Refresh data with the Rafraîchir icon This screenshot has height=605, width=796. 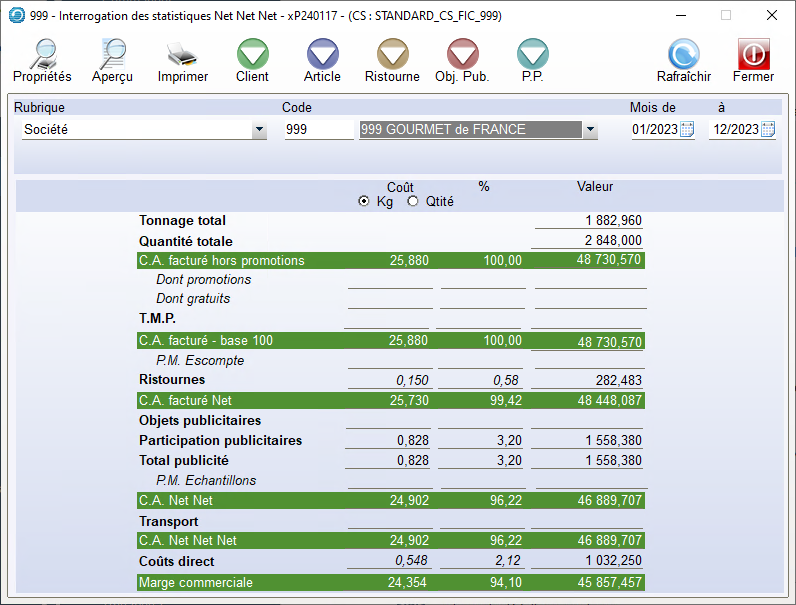pyautogui.click(x=684, y=55)
